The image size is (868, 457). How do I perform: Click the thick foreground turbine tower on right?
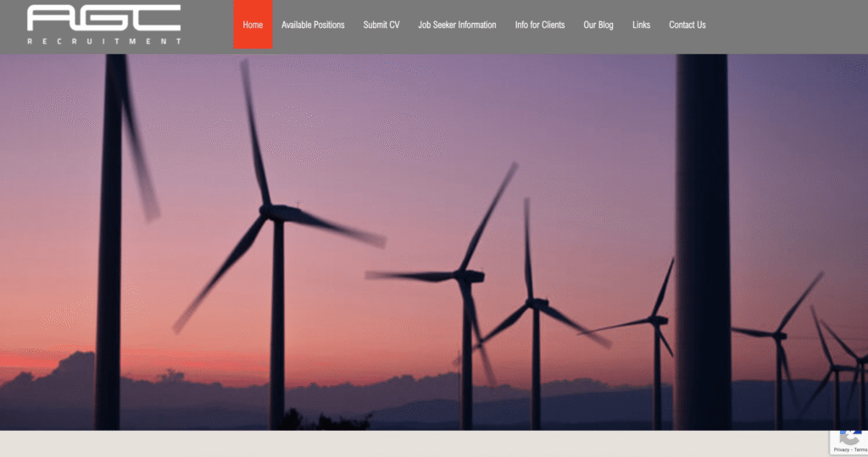[x=703, y=254]
